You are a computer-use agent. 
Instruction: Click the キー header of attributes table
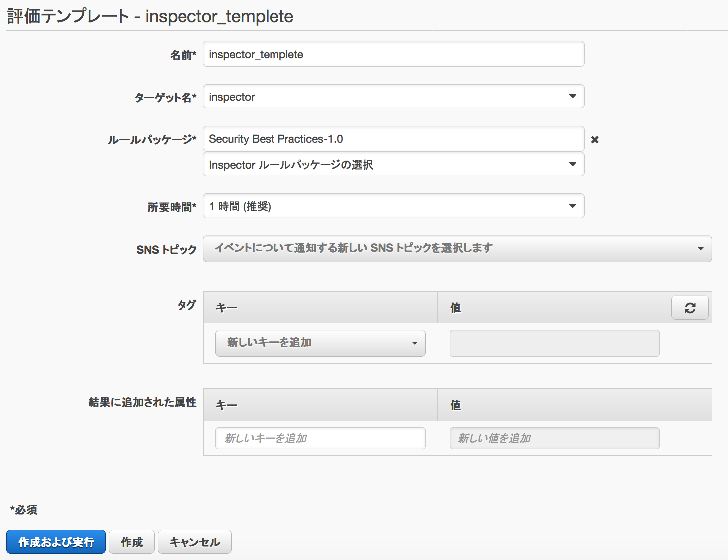(x=226, y=405)
